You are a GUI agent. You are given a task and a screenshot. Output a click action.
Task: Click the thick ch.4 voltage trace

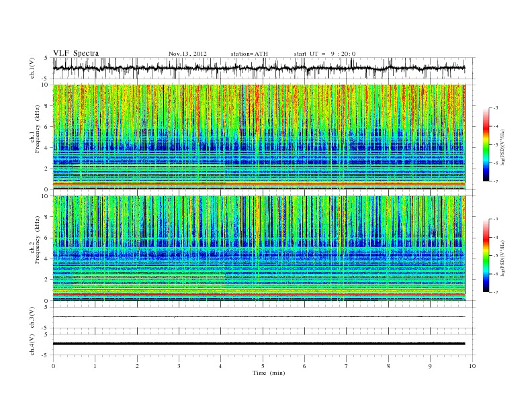coord(259,344)
